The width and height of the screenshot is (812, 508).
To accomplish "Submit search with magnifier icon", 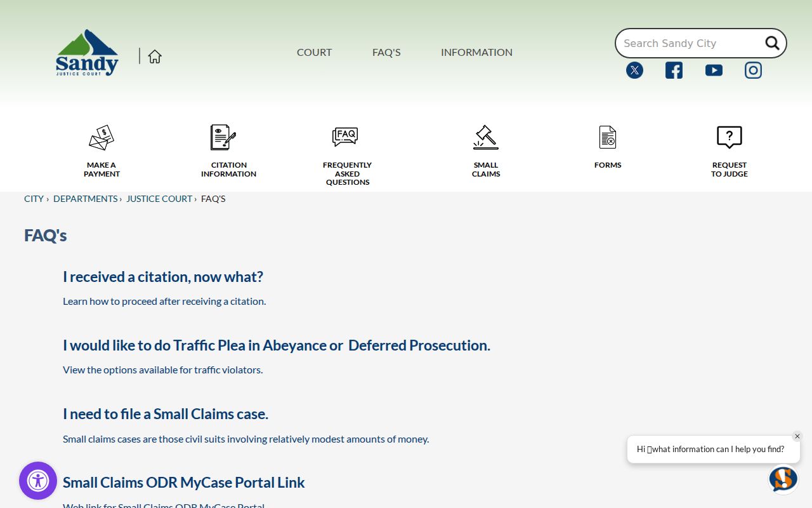I will tap(772, 43).
